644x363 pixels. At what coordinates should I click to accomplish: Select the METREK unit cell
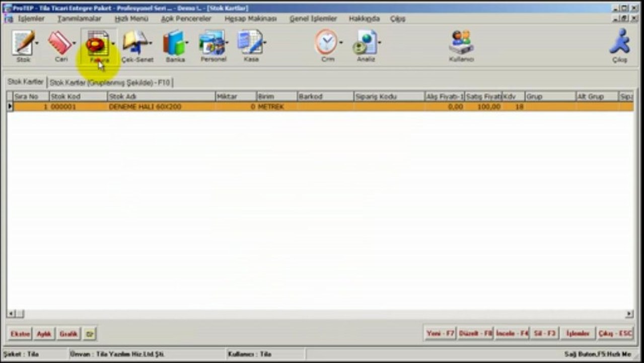[277, 107]
